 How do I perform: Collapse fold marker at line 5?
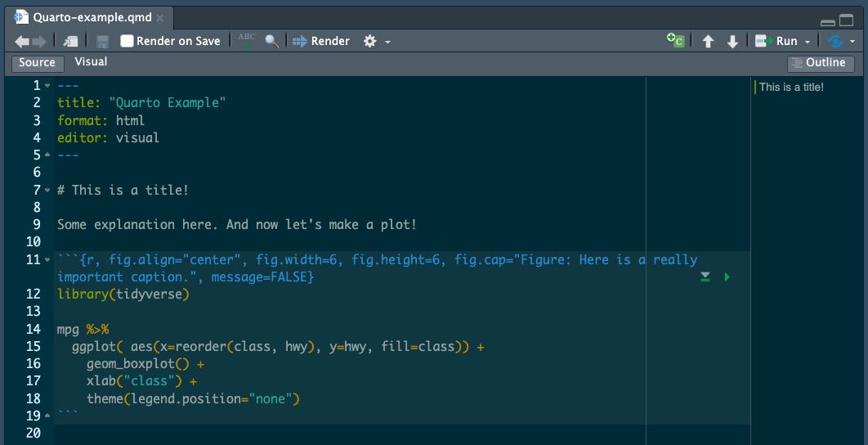(47, 155)
